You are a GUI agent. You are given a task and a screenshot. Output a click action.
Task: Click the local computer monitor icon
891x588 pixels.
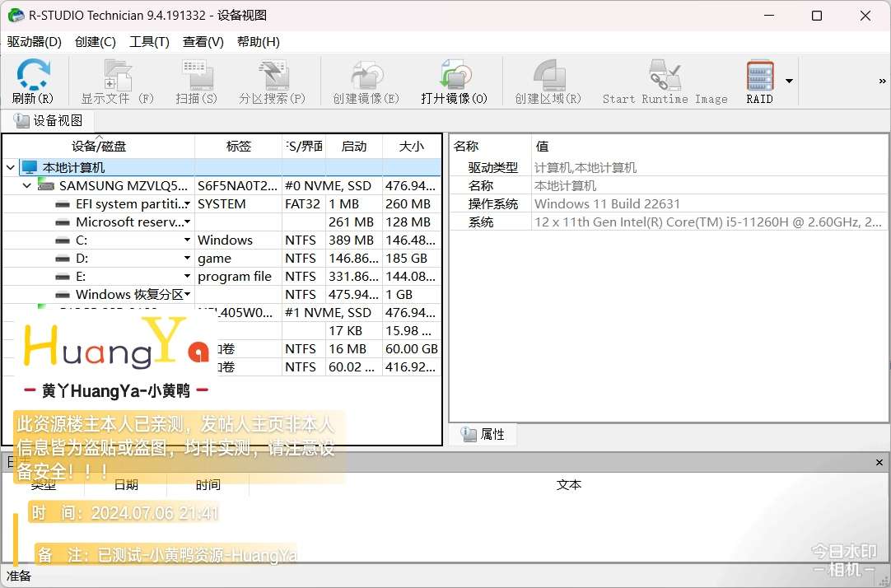[29, 168]
